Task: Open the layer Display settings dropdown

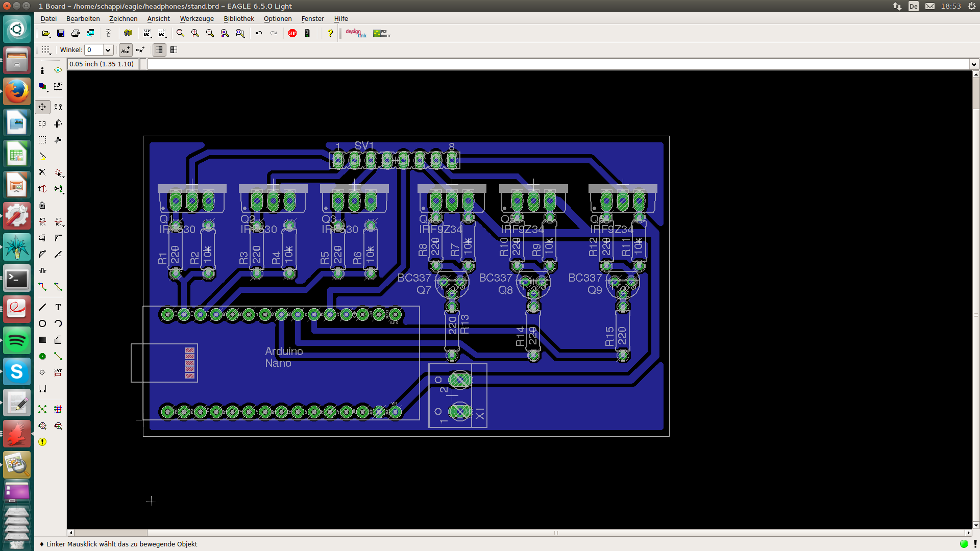Action: [42, 87]
